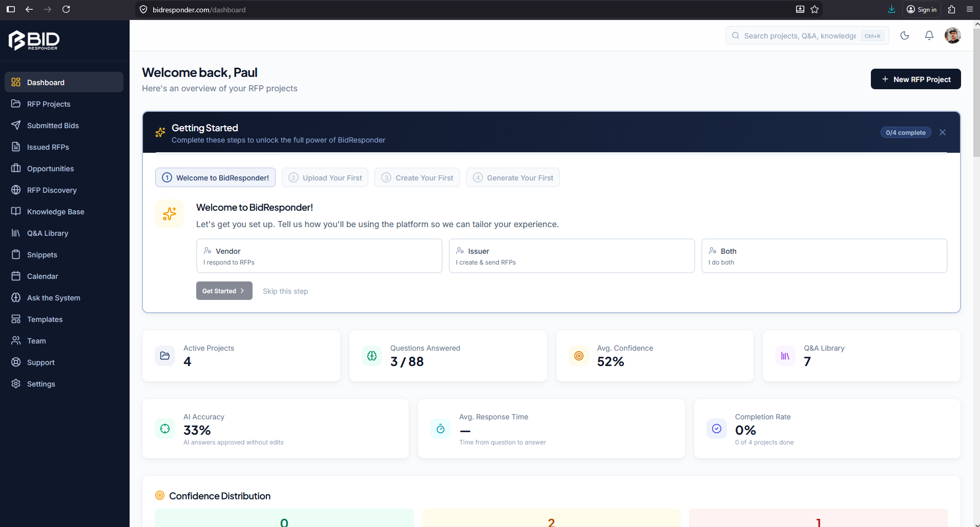
Task: Click the 0/4 complete progress badge
Action: pos(906,132)
